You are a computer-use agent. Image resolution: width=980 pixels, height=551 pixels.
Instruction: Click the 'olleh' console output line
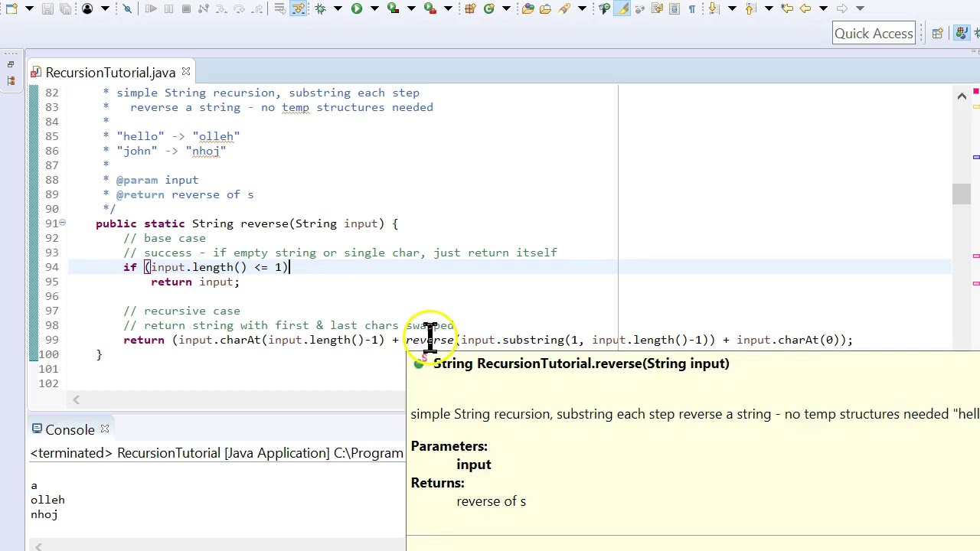(47, 500)
